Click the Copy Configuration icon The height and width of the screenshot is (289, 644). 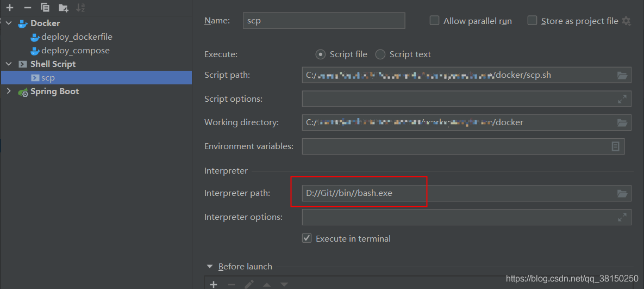coord(45,8)
